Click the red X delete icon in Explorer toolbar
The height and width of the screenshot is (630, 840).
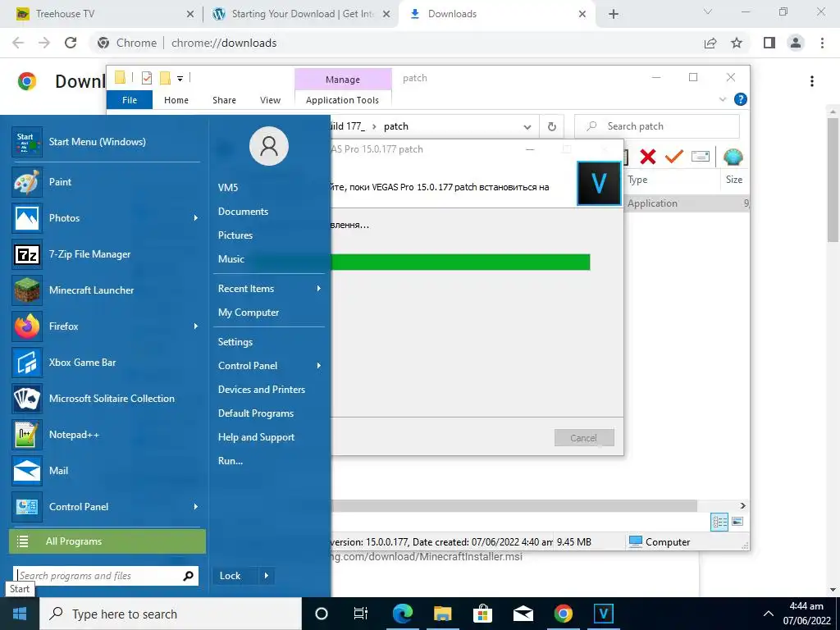[x=648, y=157]
